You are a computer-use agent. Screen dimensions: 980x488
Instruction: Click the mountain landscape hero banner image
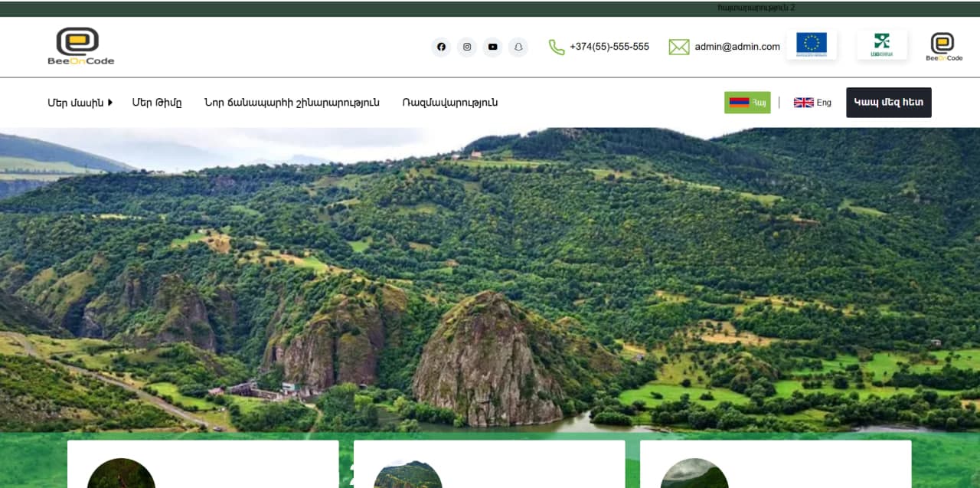pos(490,280)
